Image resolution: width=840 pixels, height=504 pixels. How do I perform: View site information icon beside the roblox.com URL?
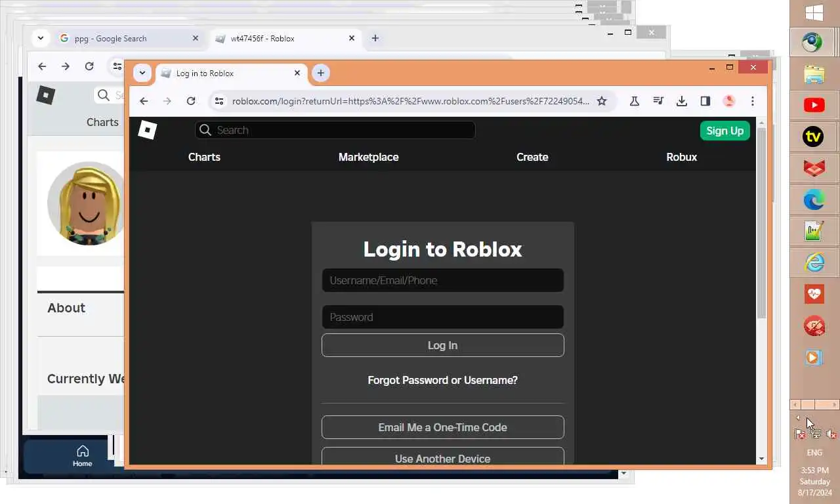[220, 101]
